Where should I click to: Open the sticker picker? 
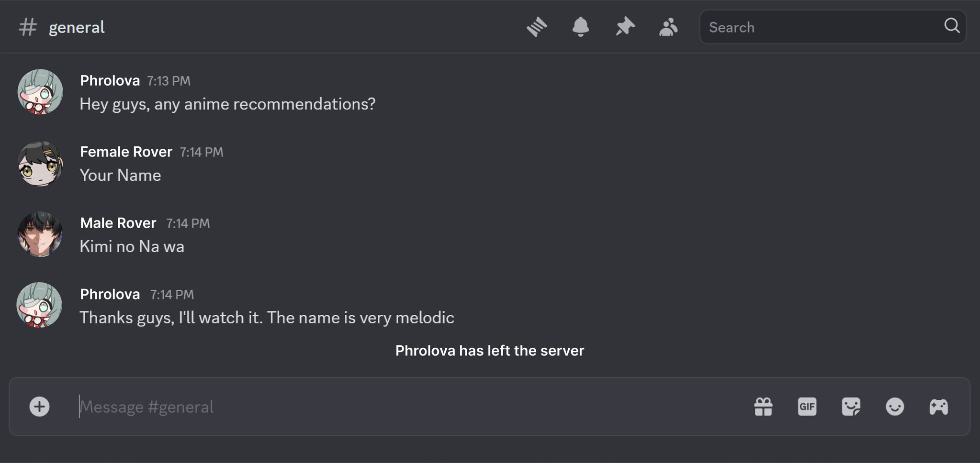[851, 407]
